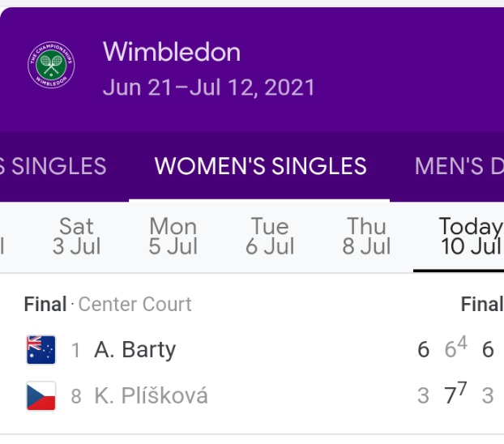Viewport: 504px width, 444px height.
Task: Click Plíšková's set scores row
Action: [455, 396]
